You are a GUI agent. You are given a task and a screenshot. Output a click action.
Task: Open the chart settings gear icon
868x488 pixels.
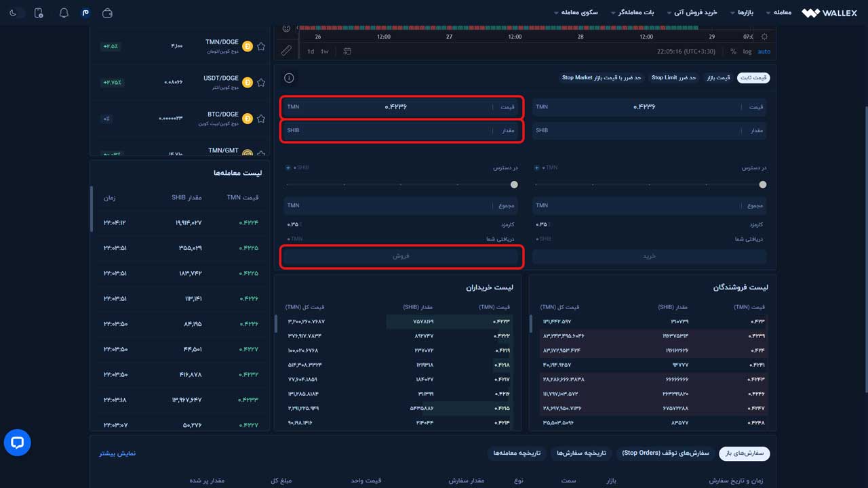[x=764, y=37]
